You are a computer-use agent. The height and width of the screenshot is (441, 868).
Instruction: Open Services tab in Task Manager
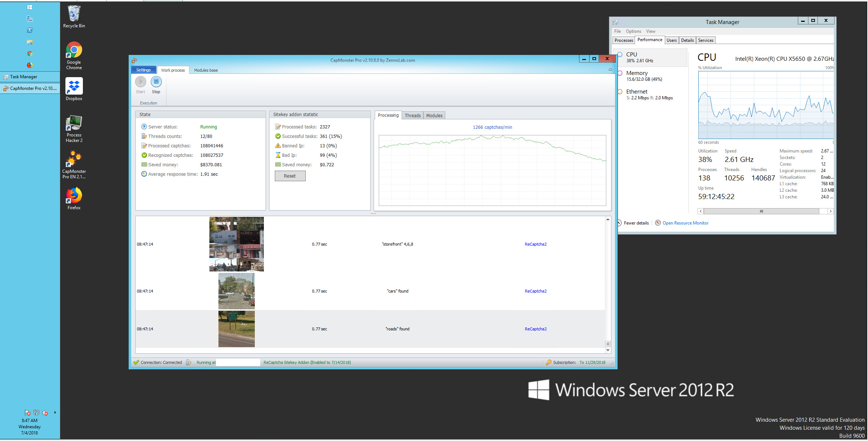click(706, 40)
